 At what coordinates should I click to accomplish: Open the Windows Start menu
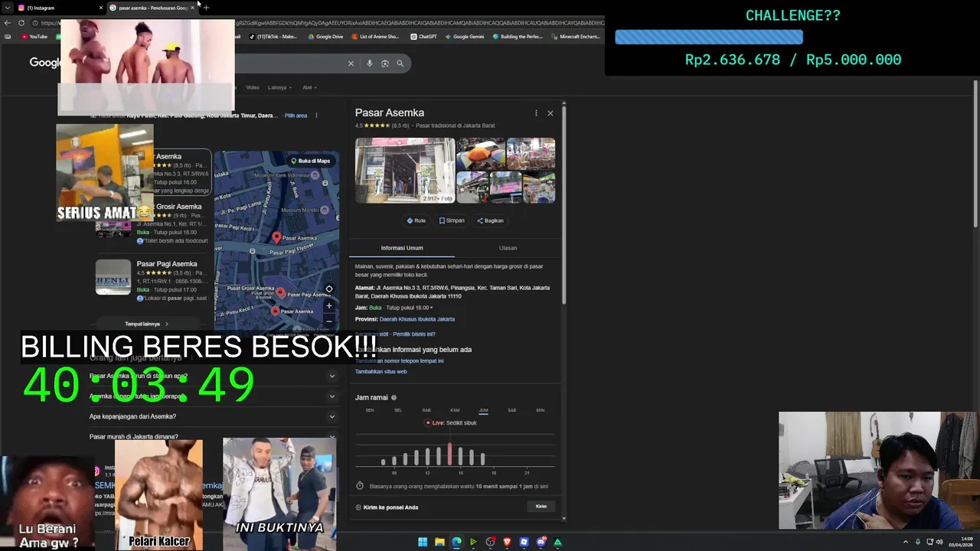[423, 542]
